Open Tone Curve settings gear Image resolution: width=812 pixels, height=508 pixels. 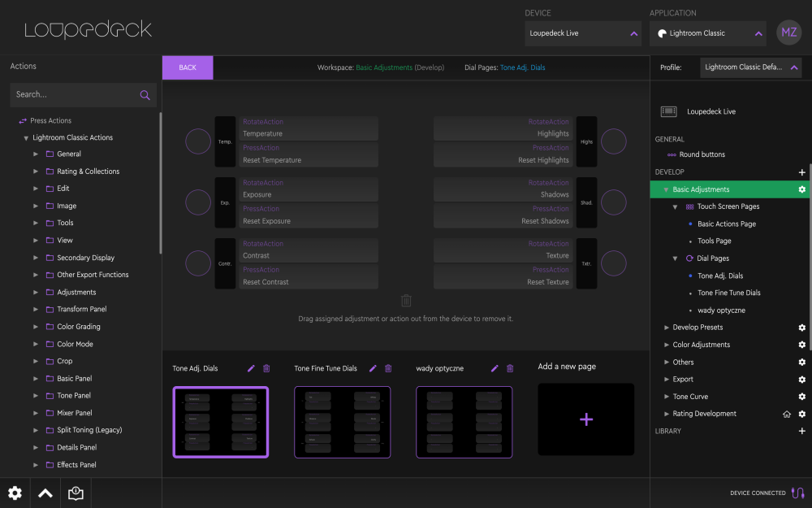point(801,397)
